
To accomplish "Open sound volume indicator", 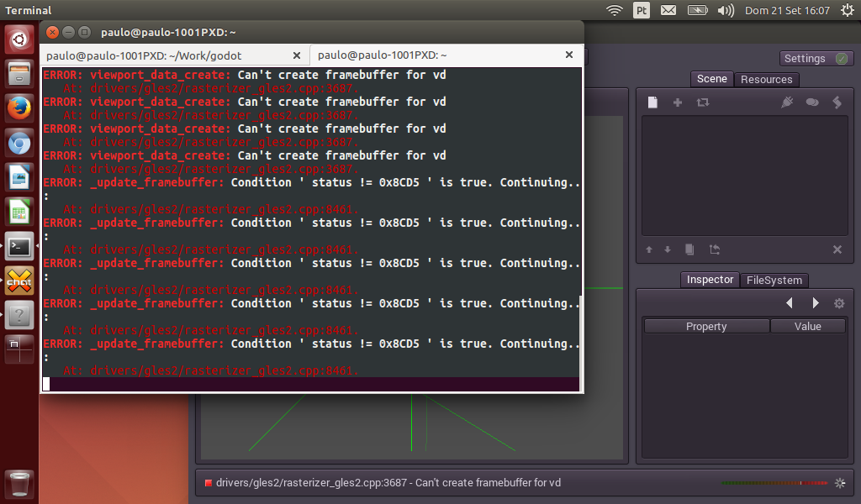I will tap(726, 10).
